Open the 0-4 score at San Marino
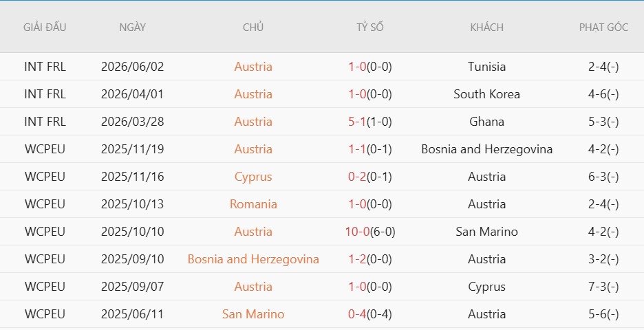The image size is (644, 330). [x=357, y=314]
